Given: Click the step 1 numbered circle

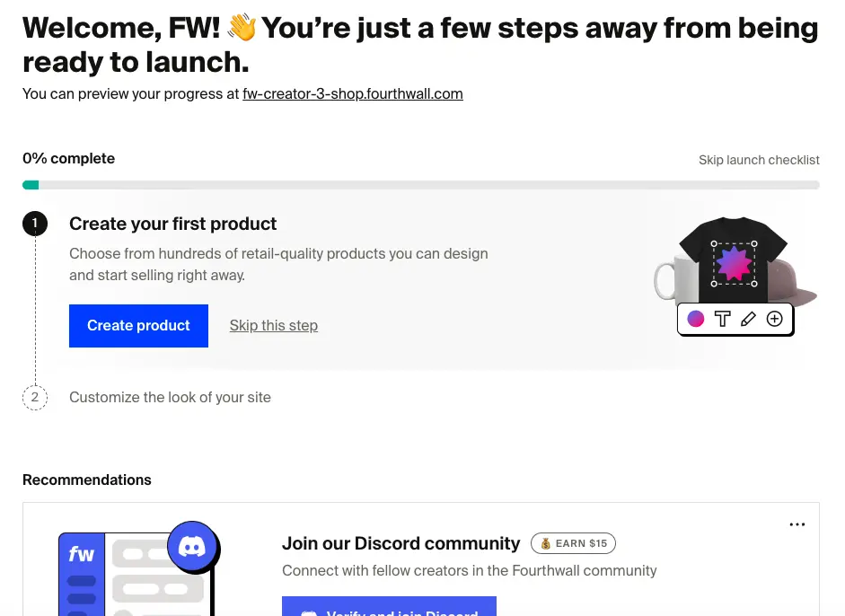Looking at the screenshot, I should [x=34, y=224].
